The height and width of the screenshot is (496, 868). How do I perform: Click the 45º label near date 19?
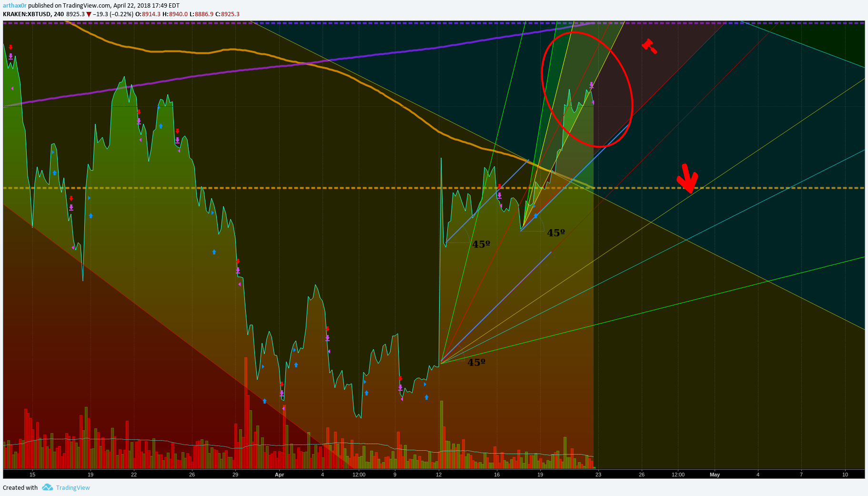pos(556,233)
